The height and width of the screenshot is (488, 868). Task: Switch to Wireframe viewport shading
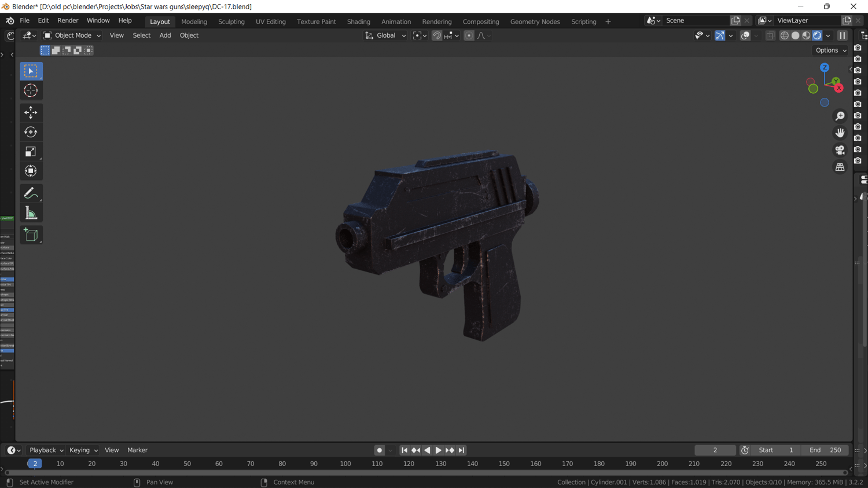point(785,35)
